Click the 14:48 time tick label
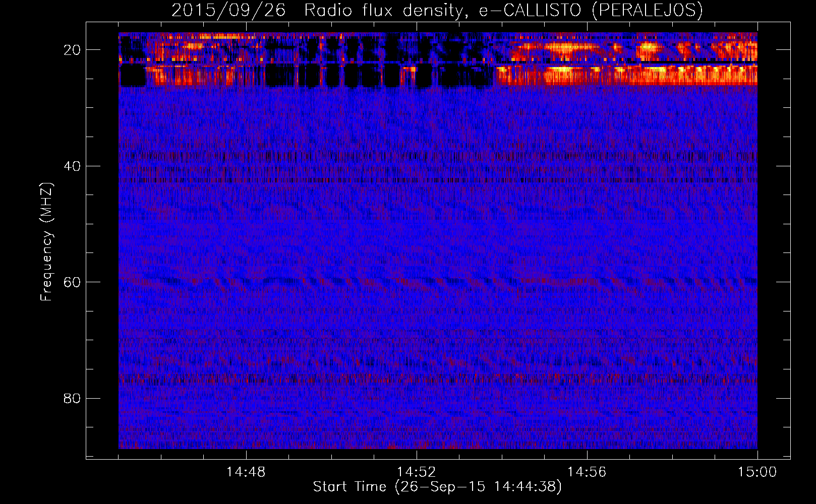816x504 pixels. 246,472
